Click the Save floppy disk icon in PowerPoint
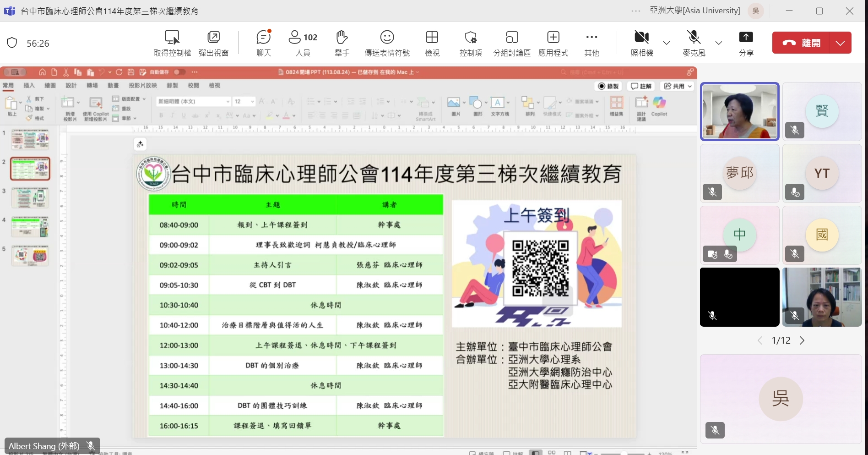Viewport: 868px width, 455px height. click(131, 72)
